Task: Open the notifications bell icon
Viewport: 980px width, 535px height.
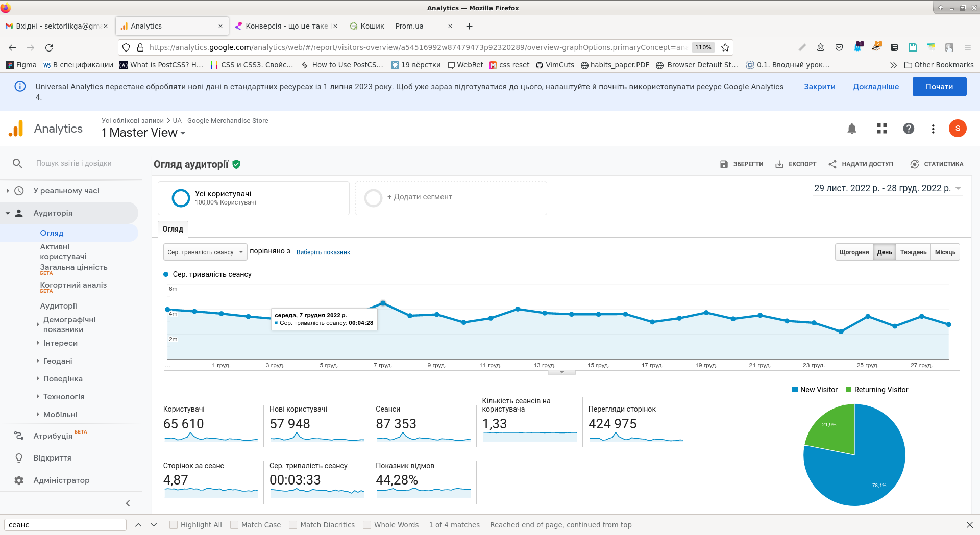Action: coord(851,129)
